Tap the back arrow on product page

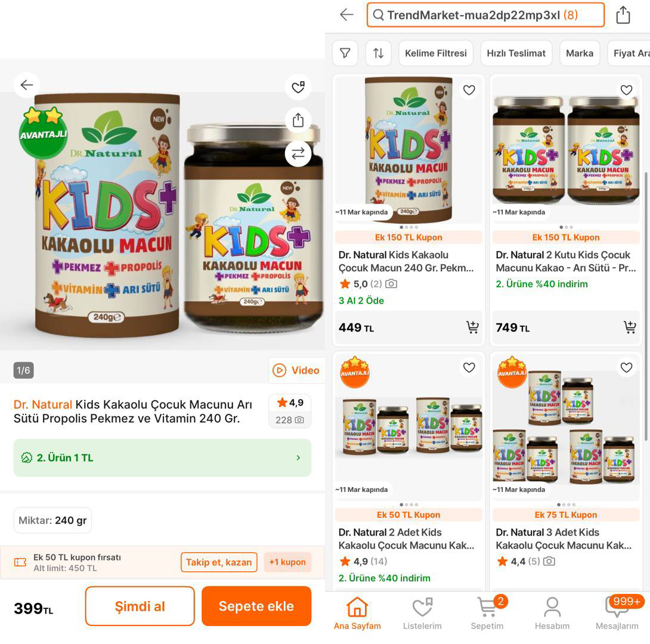tap(27, 85)
